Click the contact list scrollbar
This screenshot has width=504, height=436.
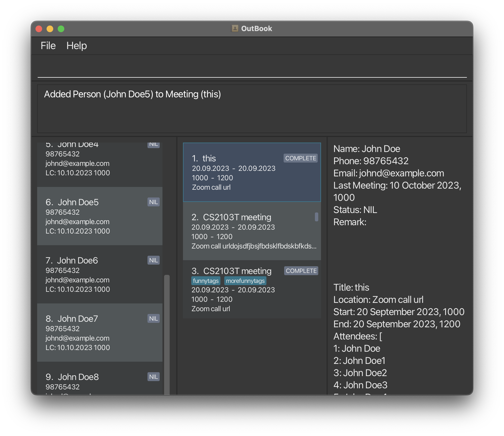coord(167,334)
